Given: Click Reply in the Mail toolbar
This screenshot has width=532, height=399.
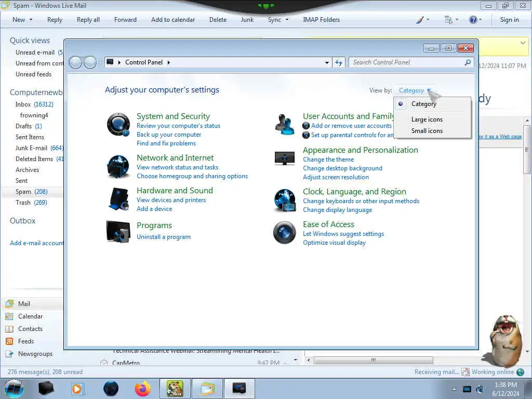Looking at the screenshot, I should coord(55,20).
